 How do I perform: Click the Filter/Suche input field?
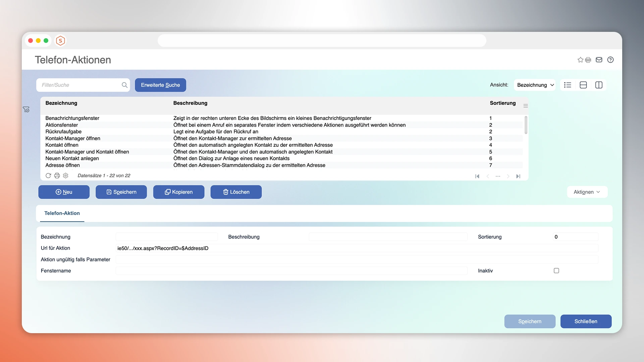pos(80,85)
